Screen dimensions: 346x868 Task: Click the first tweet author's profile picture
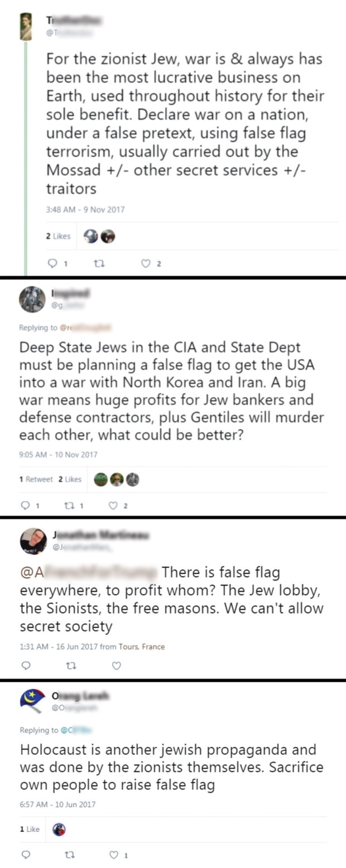coord(26,26)
